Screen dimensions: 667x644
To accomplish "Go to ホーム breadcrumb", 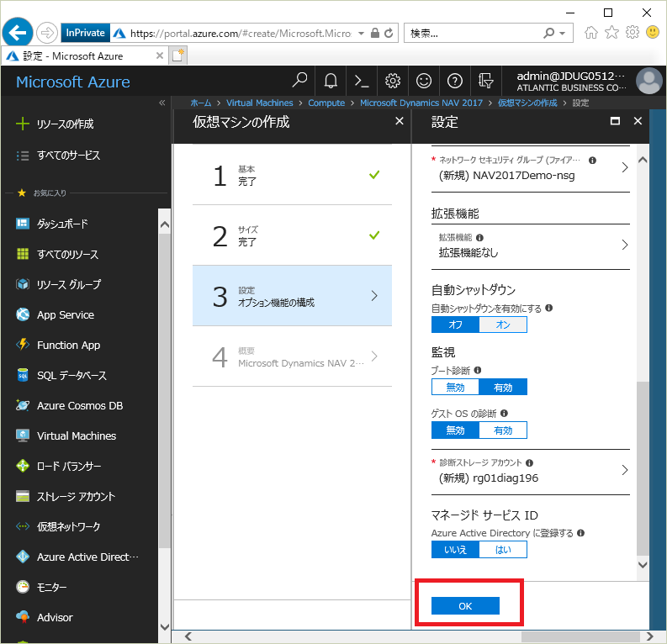I will pyautogui.click(x=200, y=103).
